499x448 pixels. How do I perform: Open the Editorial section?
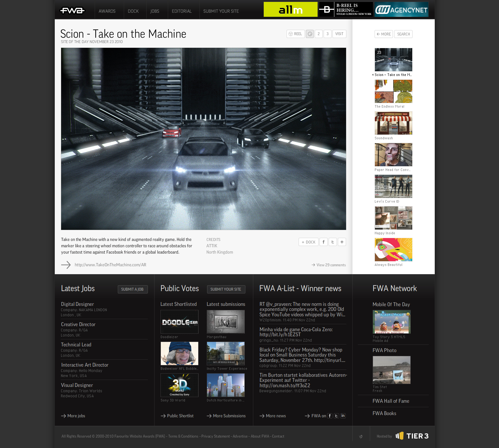pyautogui.click(x=182, y=11)
